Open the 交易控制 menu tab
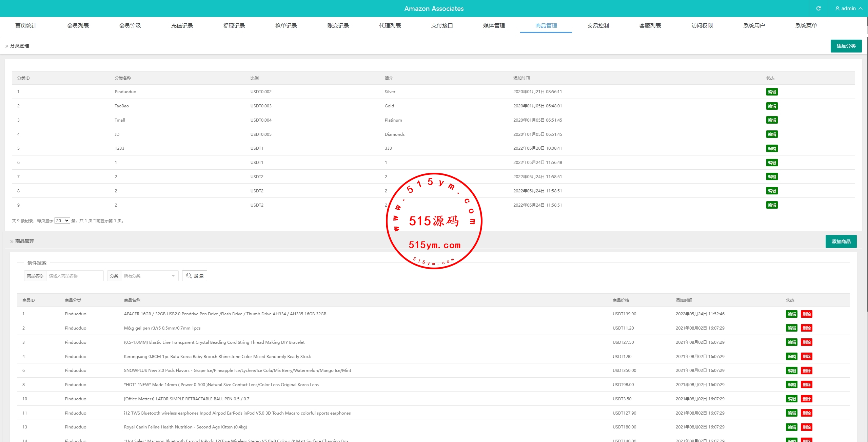Image resolution: width=868 pixels, height=442 pixels. [598, 25]
